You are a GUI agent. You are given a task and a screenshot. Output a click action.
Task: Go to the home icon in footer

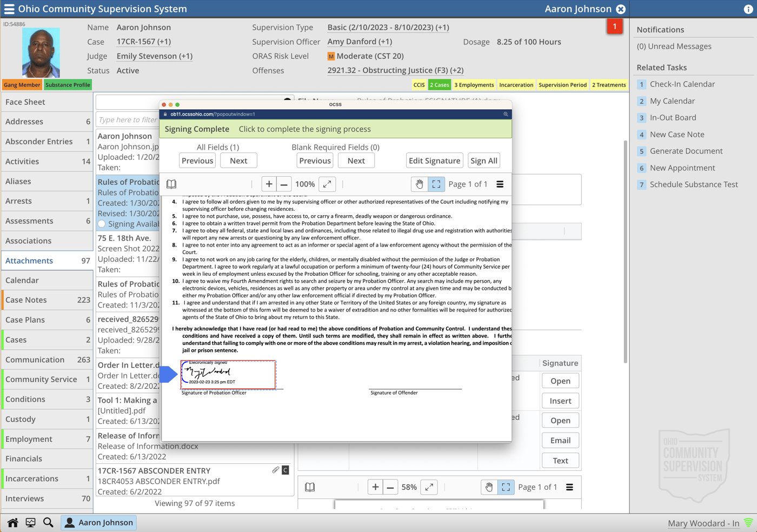pos(12,523)
